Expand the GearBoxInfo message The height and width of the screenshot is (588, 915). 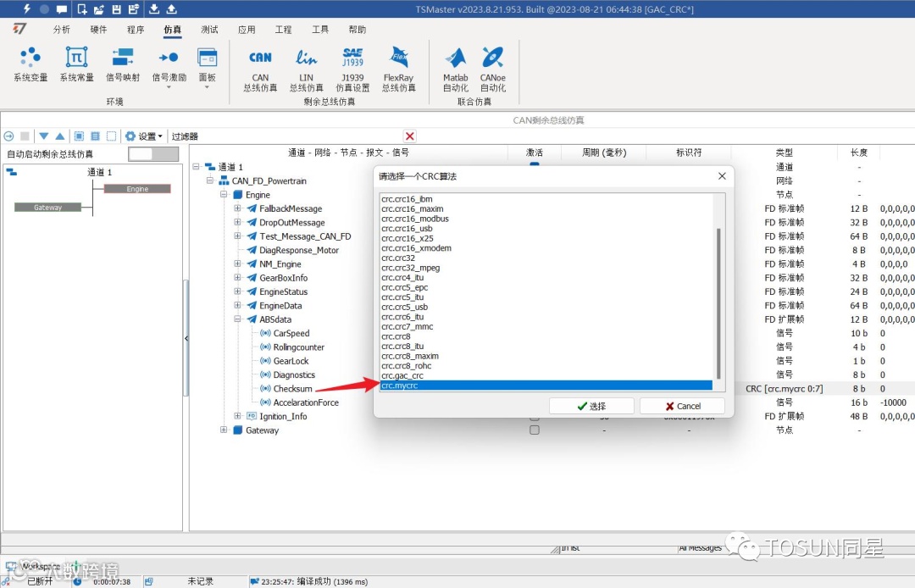(237, 278)
